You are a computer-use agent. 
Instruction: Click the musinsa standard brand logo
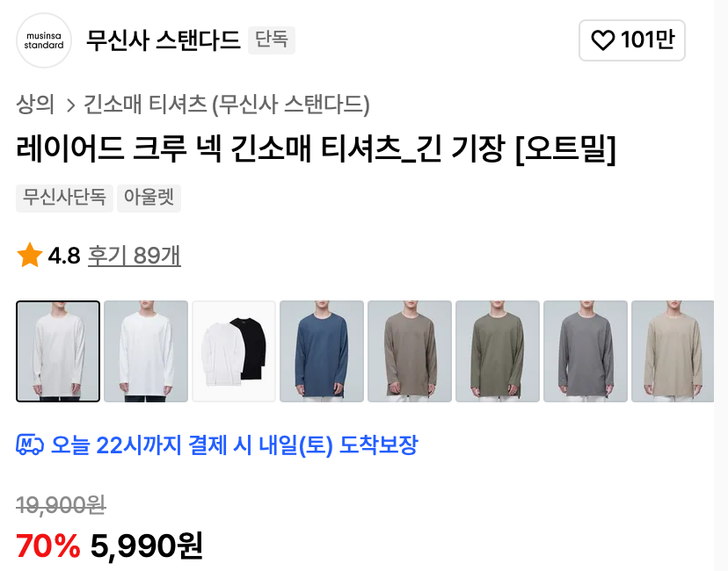pyautogui.click(x=44, y=40)
